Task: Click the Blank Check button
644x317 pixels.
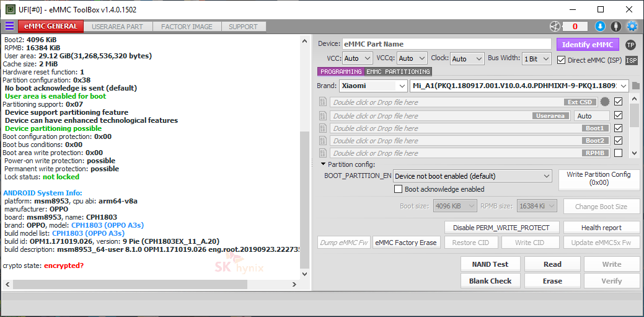Action: click(490, 281)
